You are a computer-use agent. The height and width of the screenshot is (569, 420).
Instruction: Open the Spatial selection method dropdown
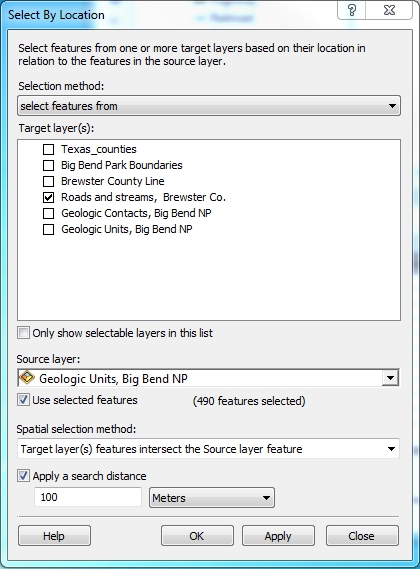point(208,449)
